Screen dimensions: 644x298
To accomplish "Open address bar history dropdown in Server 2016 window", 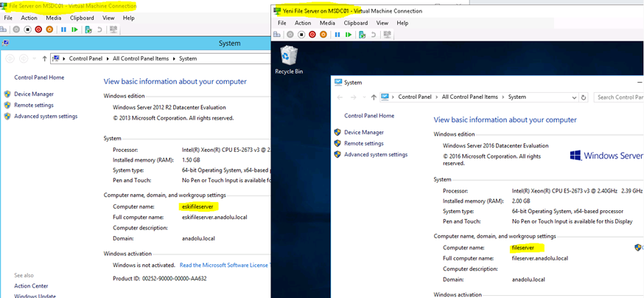I will point(575,97).
